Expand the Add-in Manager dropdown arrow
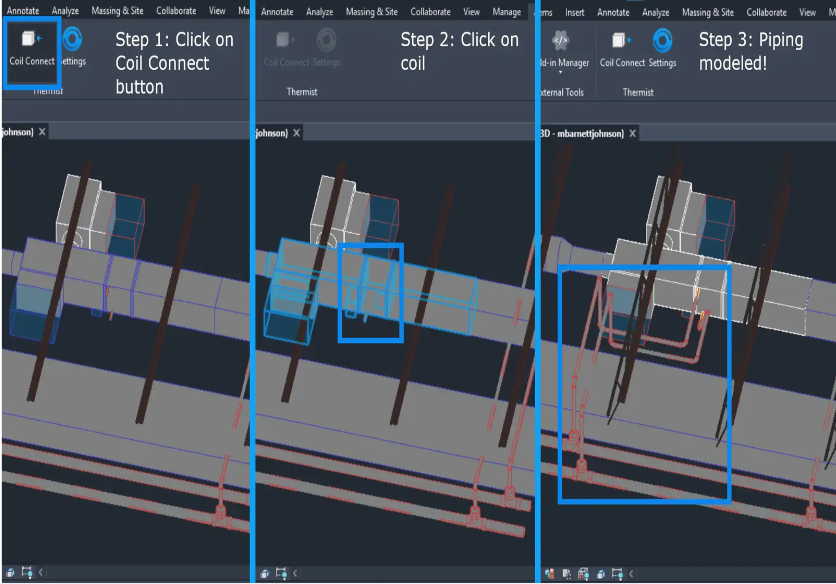The height and width of the screenshot is (584, 836). [x=560, y=72]
